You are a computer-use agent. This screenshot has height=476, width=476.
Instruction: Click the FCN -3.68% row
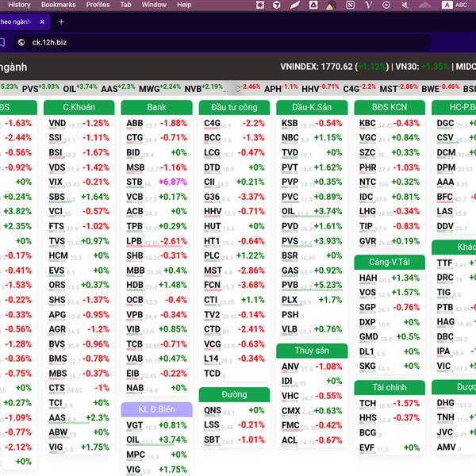pyautogui.click(x=234, y=286)
